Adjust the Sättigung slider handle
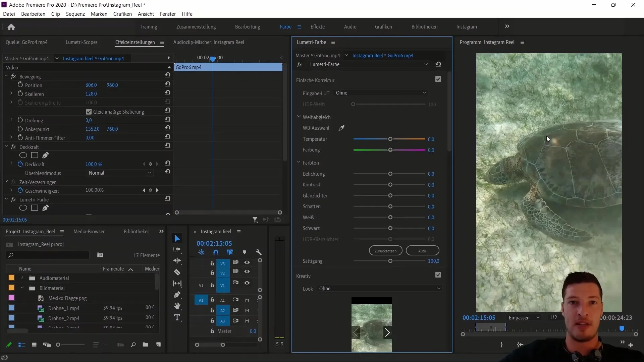This screenshot has width=644, height=362. click(390, 261)
